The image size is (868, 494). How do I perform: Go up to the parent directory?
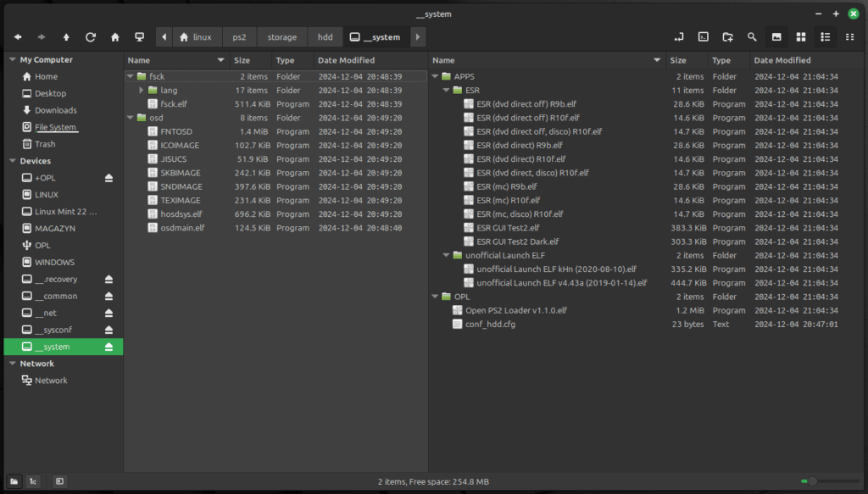click(66, 37)
